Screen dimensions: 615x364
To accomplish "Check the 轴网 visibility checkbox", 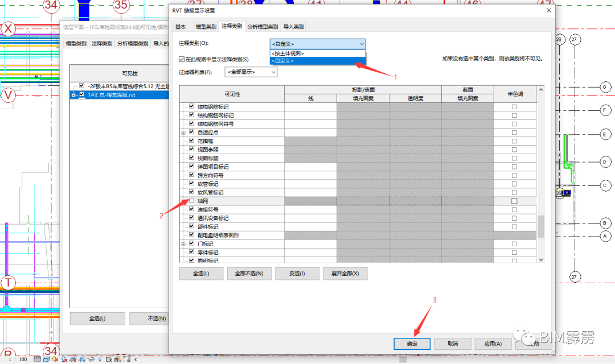I will click(x=191, y=201).
